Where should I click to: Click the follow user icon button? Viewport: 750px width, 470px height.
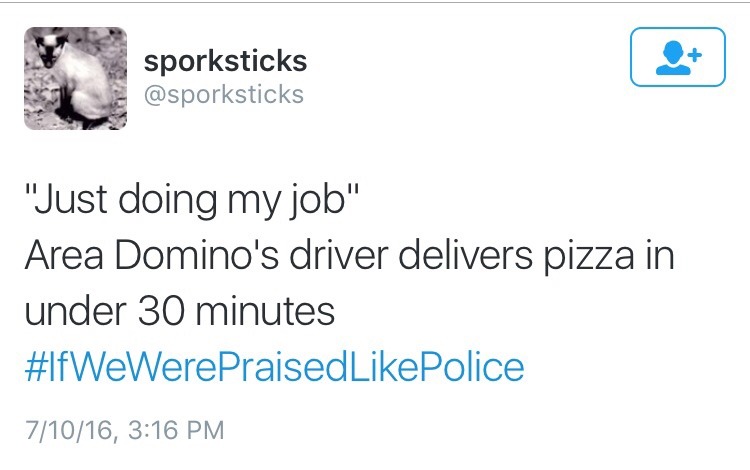tap(678, 57)
